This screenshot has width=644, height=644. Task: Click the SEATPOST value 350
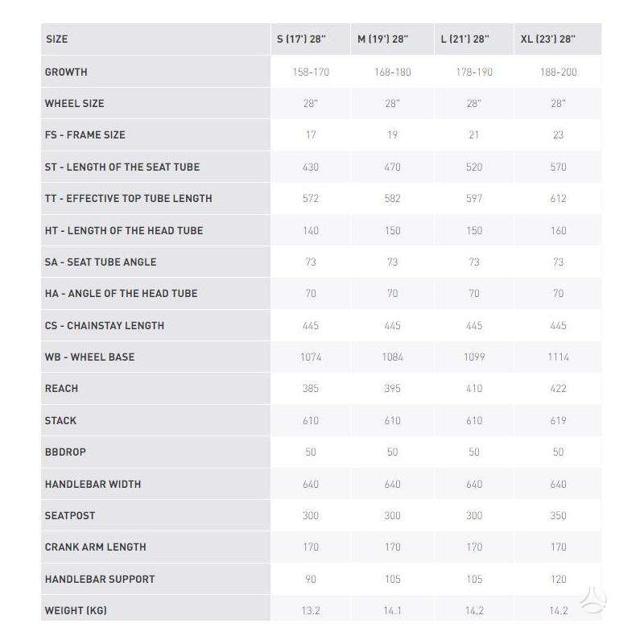[558, 515]
